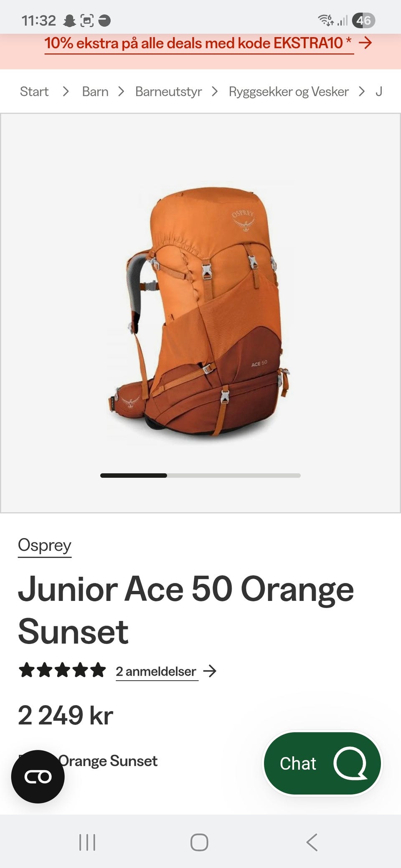The height and width of the screenshot is (868, 401).
Task: Tap the arrow beside the EKSTRA10 promo banner
Action: coord(365,43)
